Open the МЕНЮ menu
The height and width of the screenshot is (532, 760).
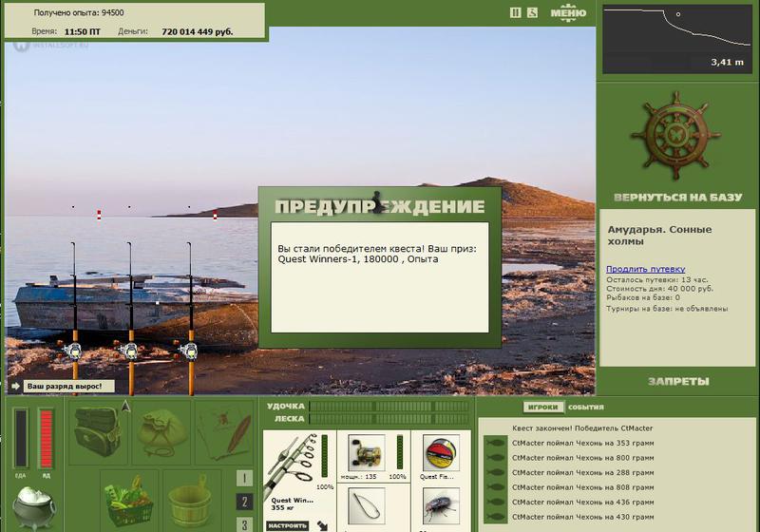(568, 12)
